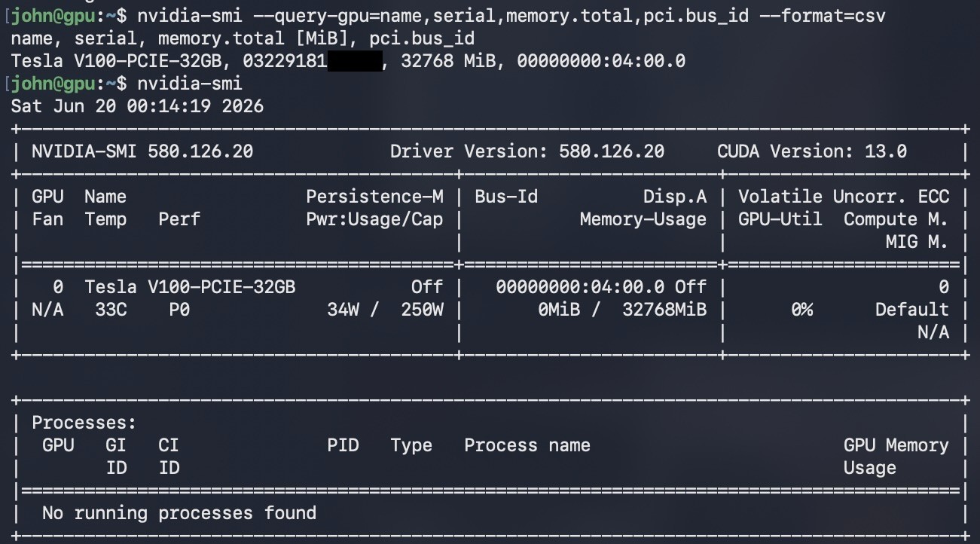The image size is (980, 544).
Task: Click the "Name" header in the GPU table
Action: pyautogui.click(x=105, y=196)
